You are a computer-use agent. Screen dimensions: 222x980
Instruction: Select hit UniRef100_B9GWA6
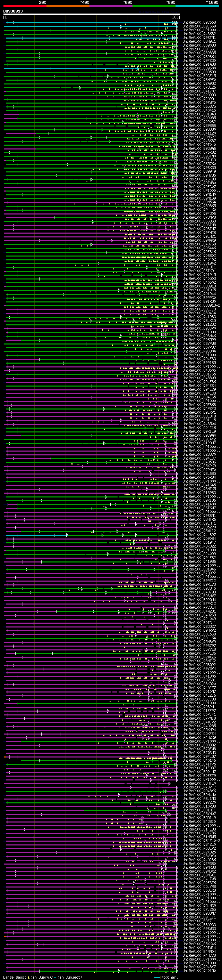[199, 149]
